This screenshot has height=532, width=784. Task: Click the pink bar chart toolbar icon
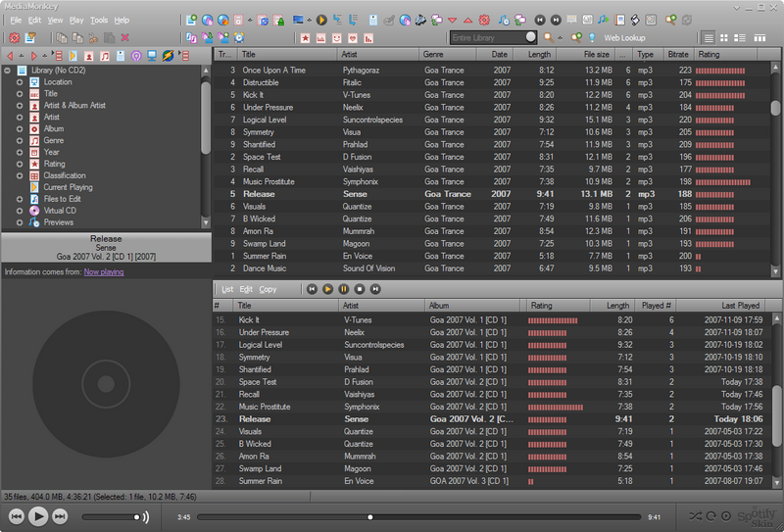(x=369, y=38)
